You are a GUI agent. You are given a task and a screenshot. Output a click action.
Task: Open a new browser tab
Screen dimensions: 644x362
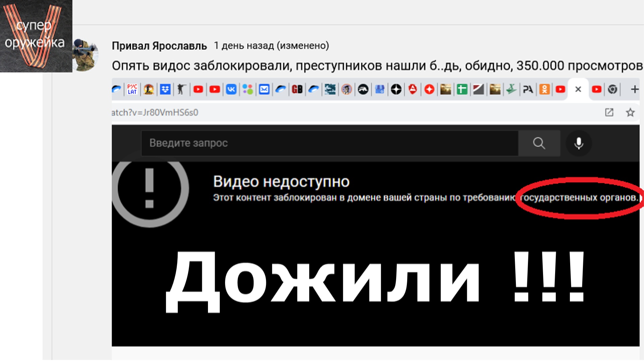tap(634, 89)
